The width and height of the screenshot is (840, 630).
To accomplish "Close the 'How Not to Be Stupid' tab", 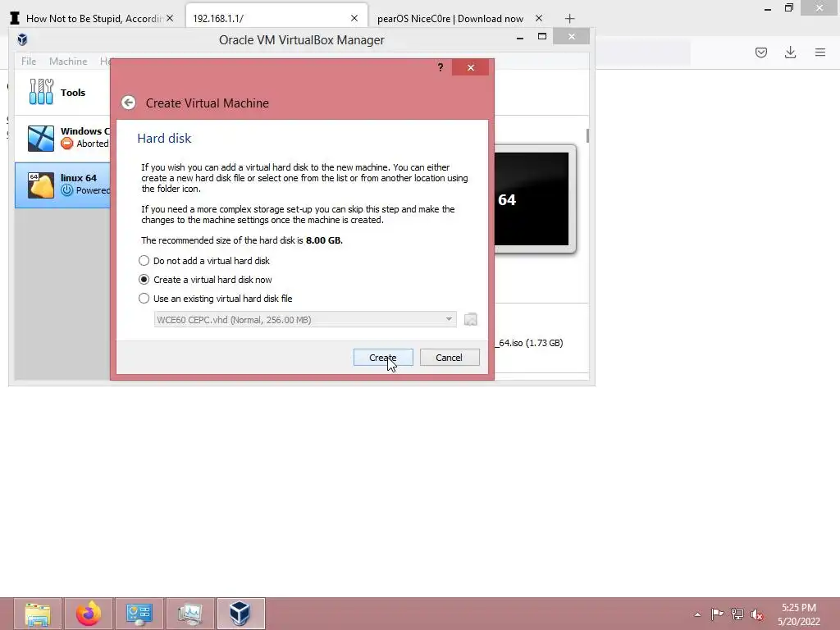I will click(x=170, y=18).
